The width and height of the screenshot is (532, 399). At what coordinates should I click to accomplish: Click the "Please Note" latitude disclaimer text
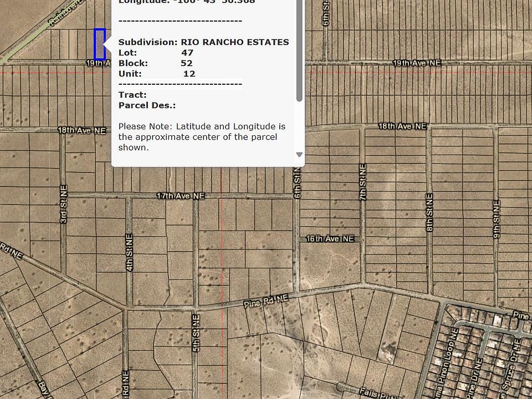pyautogui.click(x=202, y=137)
